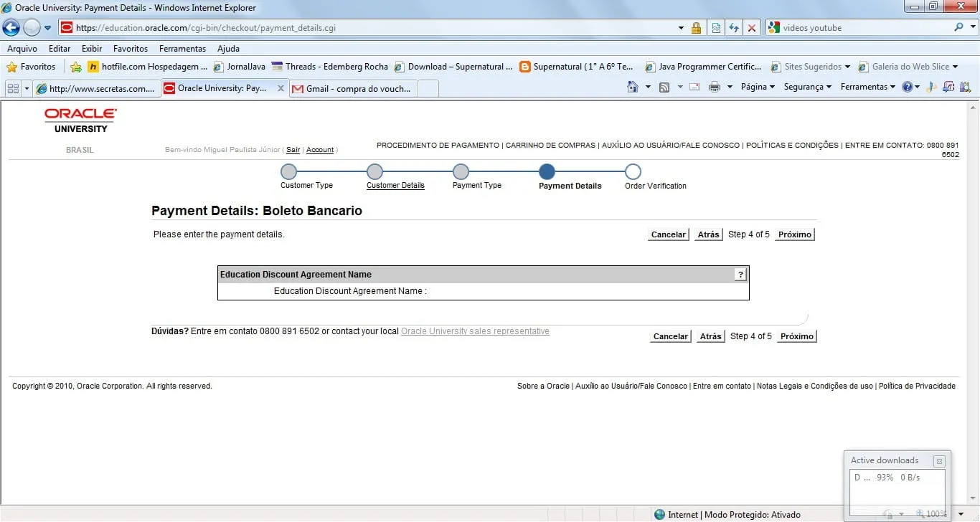Click the Home page icon
The image size is (980, 522).
(632, 87)
